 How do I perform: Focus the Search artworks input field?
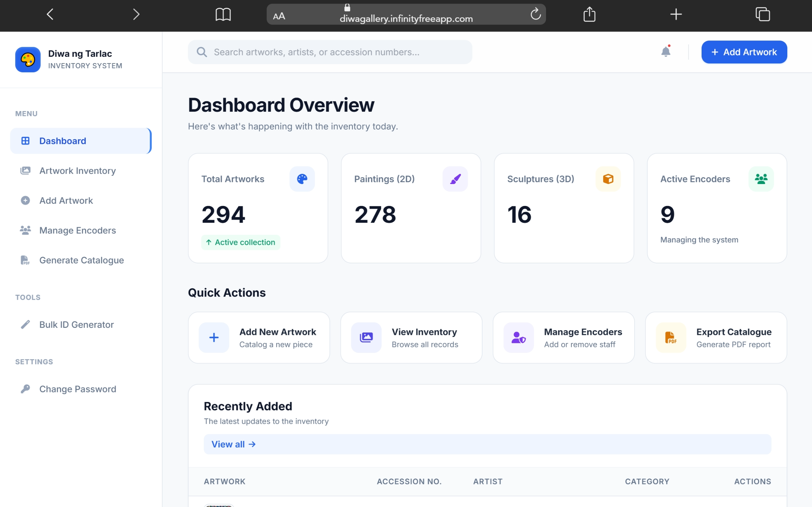point(330,52)
